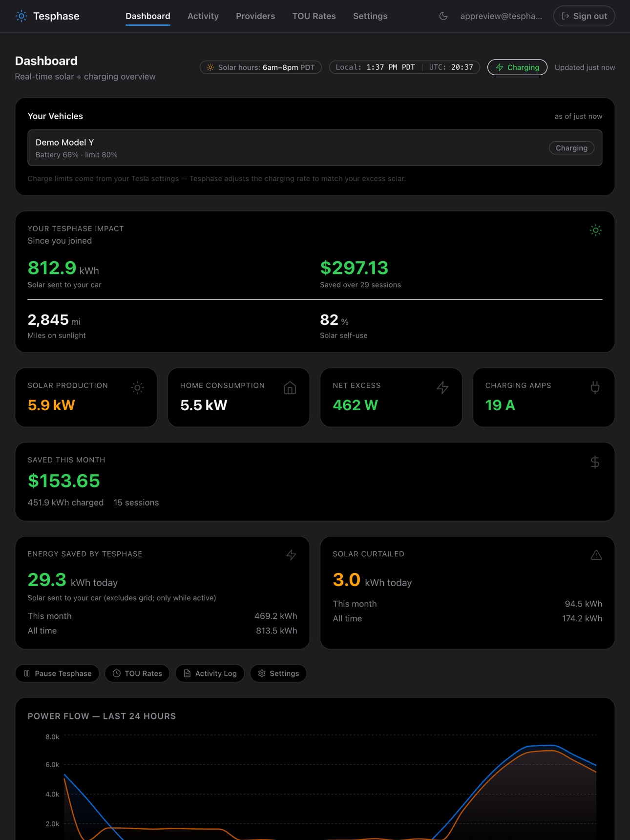Sign out of the account
This screenshot has width=630, height=840.
click(584, 16)
